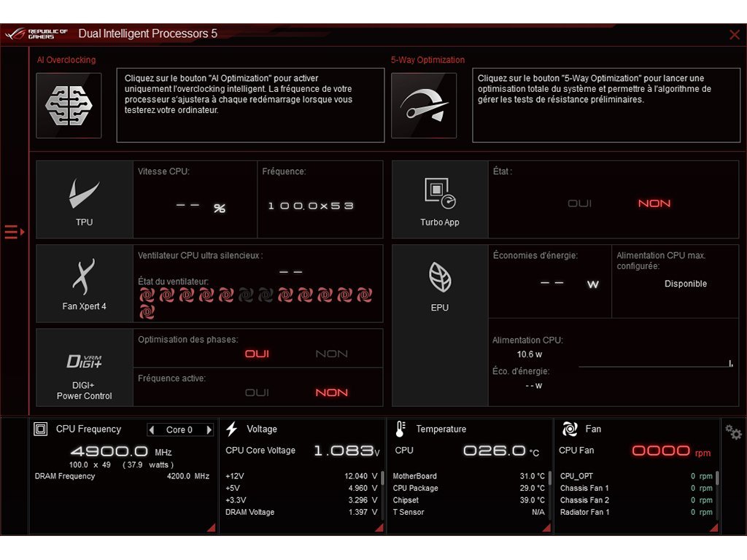Screen dimensions: 747x560
Task: Select the Temperature monitoring panel header
Action: coord(441,429)
